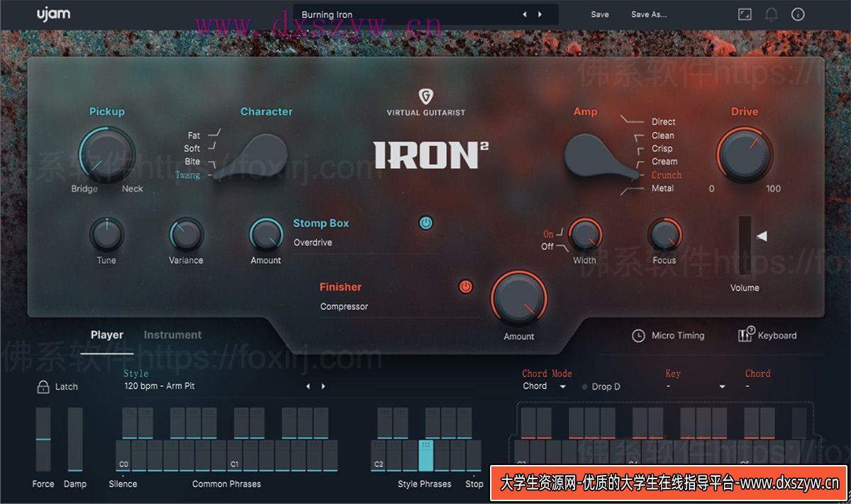Select previous Style arrow
The width and height of the screenshot is (851, 504).
(308, 386)
